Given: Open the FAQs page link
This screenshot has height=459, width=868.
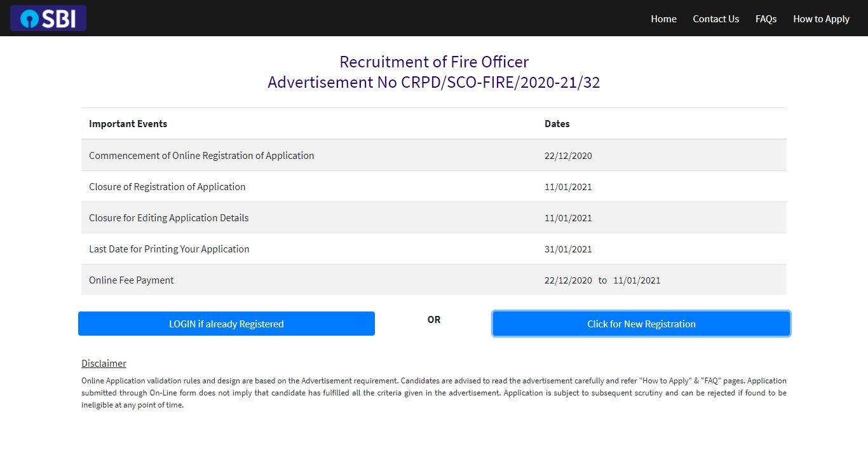Looking at the screenshot, I should (x=766, y=19).
